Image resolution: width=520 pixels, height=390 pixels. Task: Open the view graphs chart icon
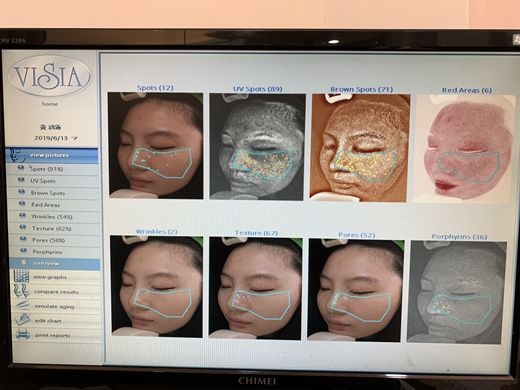22,276
